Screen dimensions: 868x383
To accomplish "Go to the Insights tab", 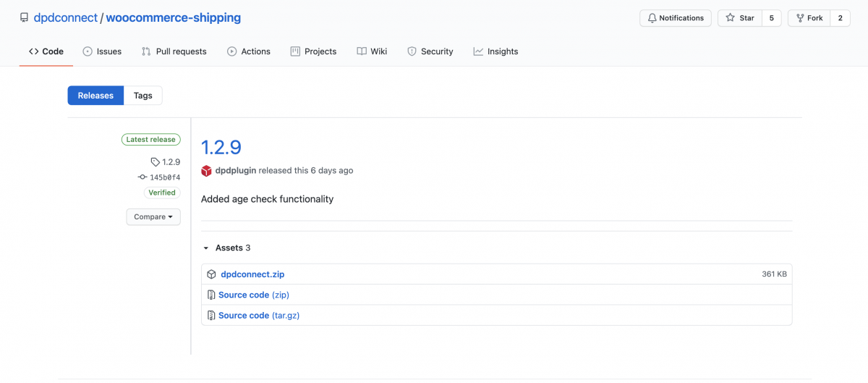I will [x=495, y=51].
